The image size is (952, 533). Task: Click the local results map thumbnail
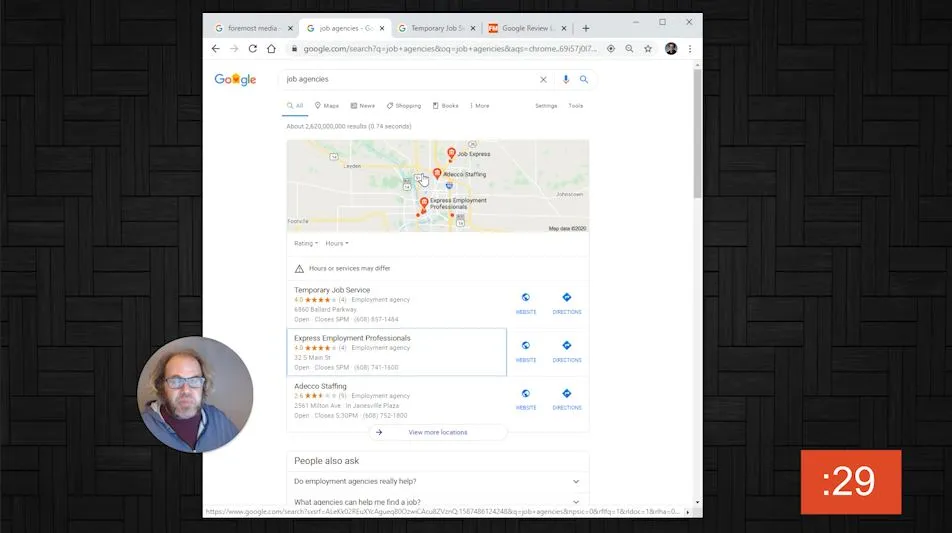coord(438,186)
